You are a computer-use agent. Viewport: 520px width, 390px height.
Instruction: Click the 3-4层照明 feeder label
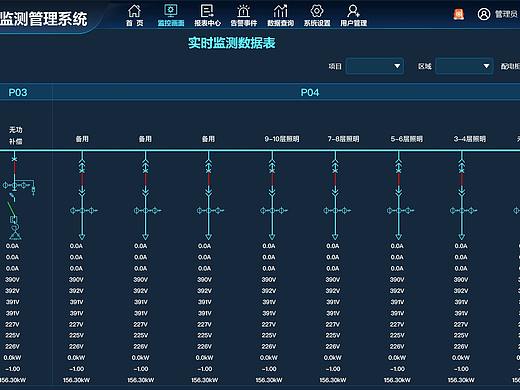(x=470, y=139)
